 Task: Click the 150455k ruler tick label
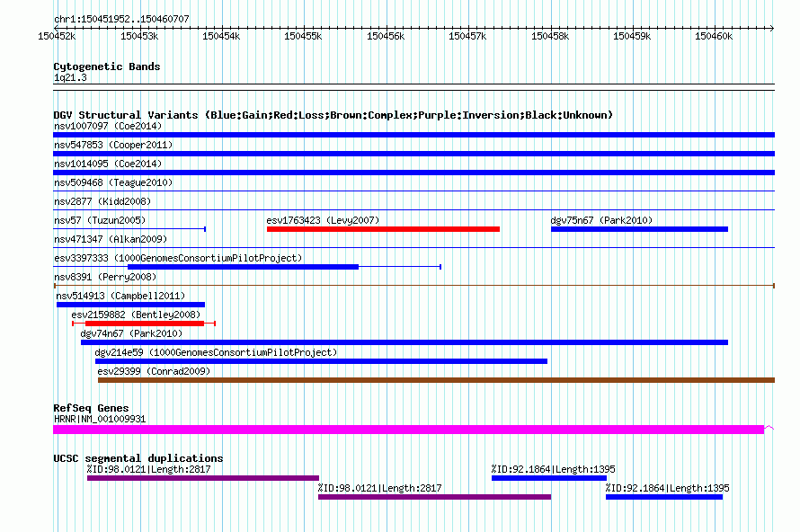(303, 36)
